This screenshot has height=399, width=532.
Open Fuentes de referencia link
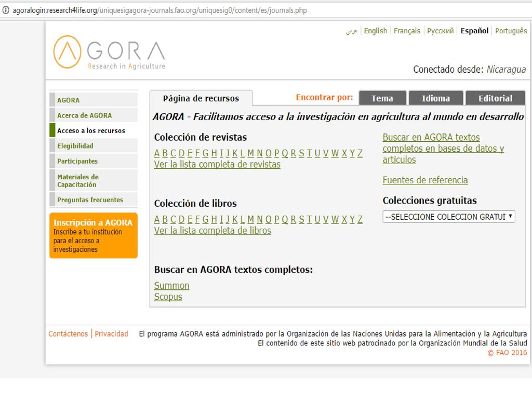click(425, 180)
